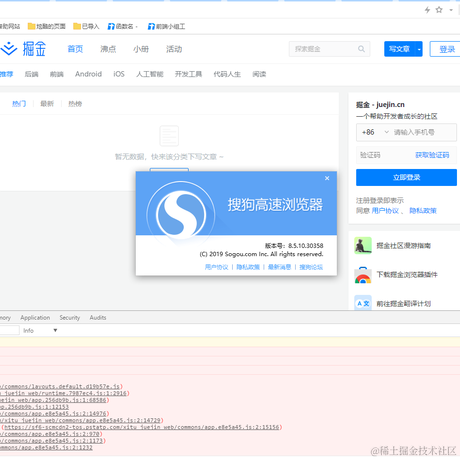The height and width of the screenshot is (460, 460).
Task: Switch to the Application DevTools tab
Action: tap(35, 318)
